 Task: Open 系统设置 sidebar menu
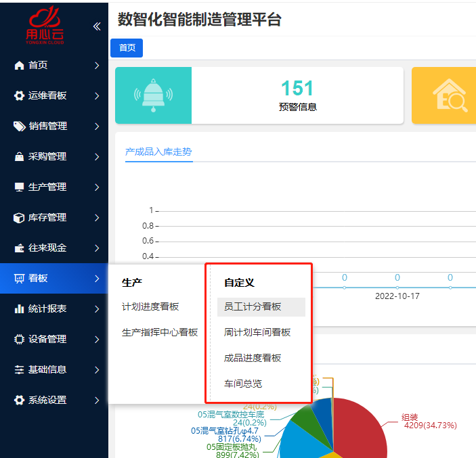(54, 400)
